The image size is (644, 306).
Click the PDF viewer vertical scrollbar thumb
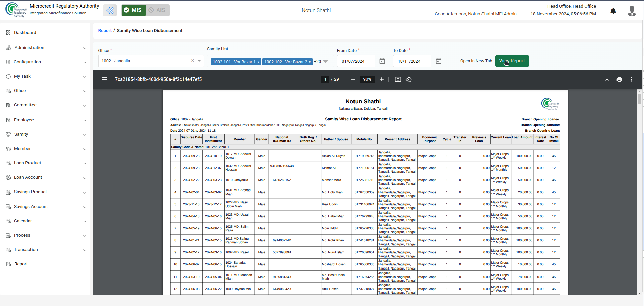[x=639, y=99]
